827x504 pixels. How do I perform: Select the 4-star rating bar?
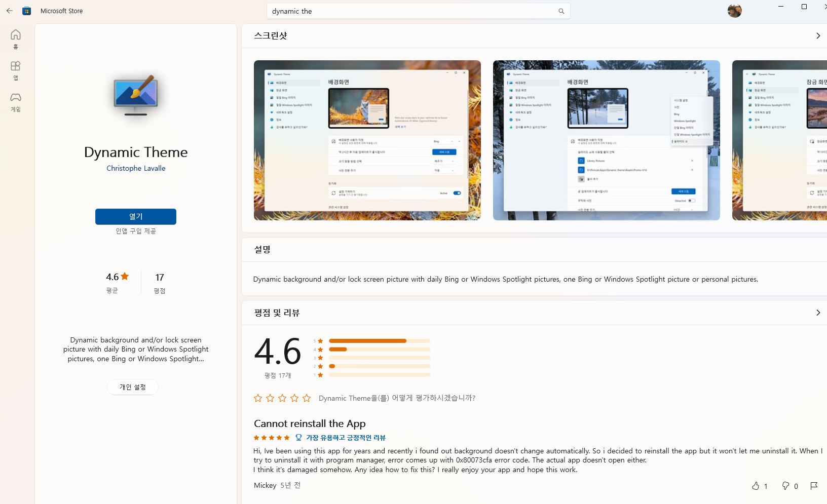(380, 349)
